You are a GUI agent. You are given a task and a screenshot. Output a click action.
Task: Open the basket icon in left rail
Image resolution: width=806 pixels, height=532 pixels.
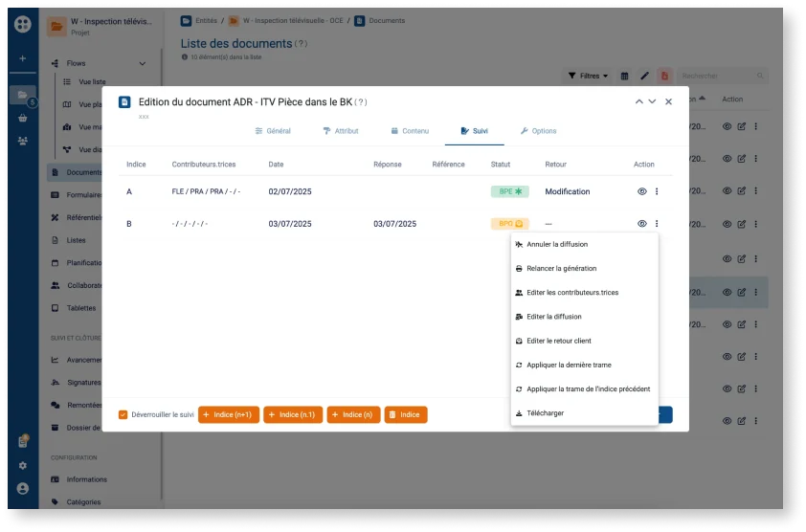click(23, 119)
